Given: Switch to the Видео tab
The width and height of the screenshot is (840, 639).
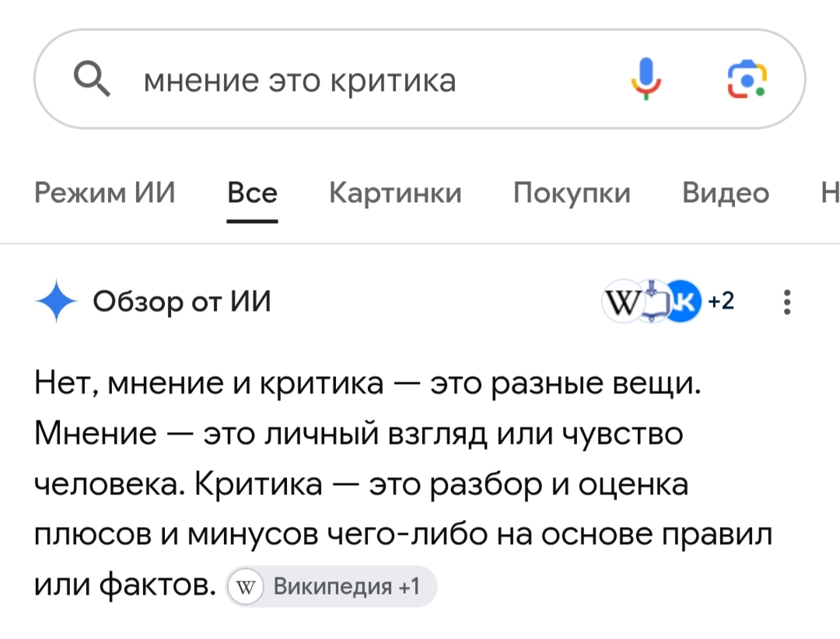Looking at the screenshot, I should click(726, 193).
